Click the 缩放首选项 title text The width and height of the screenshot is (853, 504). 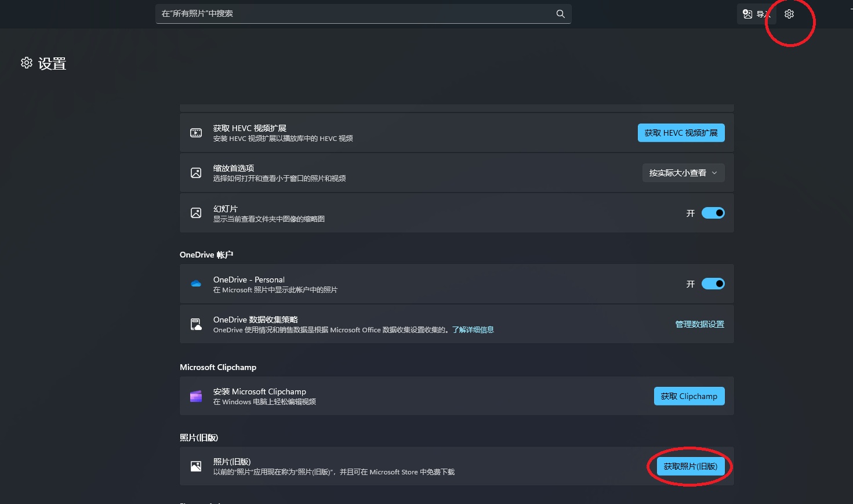coord(234,168)
